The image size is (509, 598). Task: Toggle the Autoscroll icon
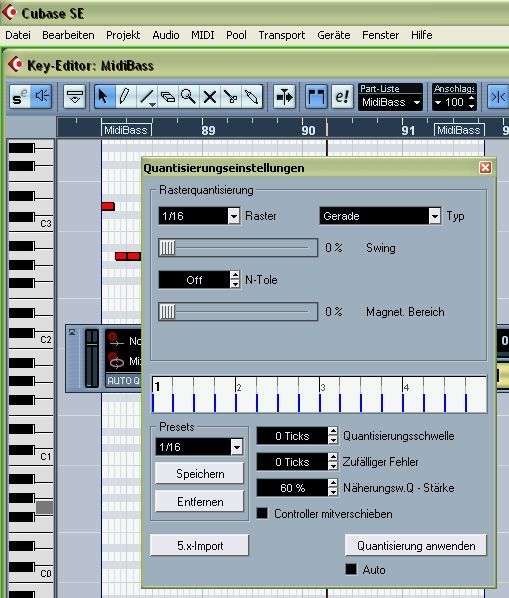pyautogui.click(x=284, y=97)
